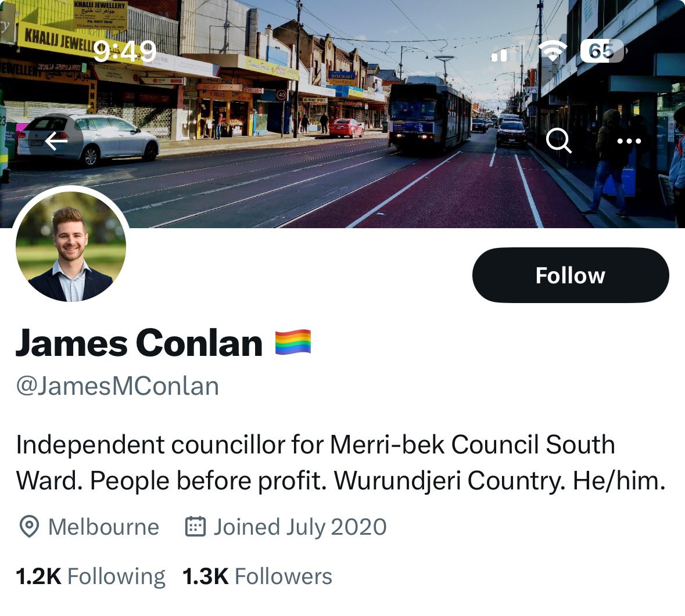Viewport: 685px width, 616px height.
Task: Tap the calendar icon beside Joined July 2020
Action: [x=195, y=526]
